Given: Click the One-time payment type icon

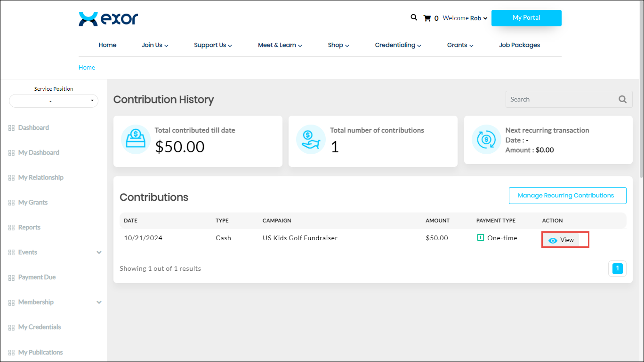Looking at the screenshot, I should tap(480, 238).
